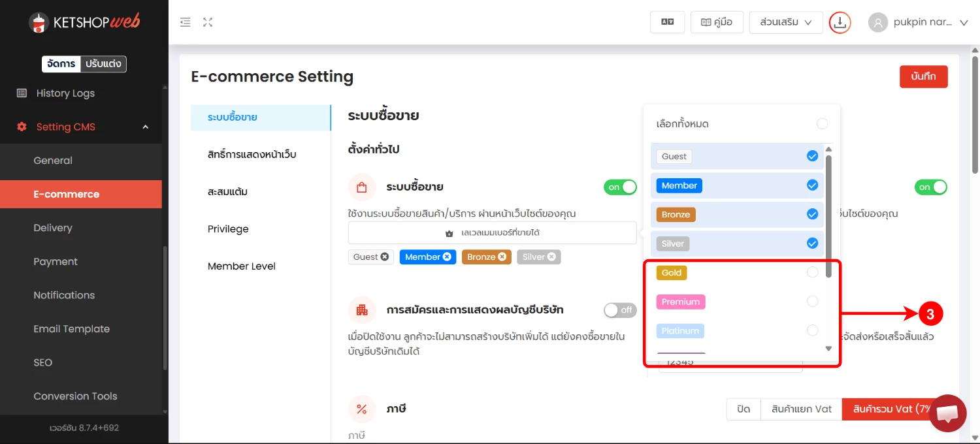The height and width of the screenshot is (444, 980).
Task: Select the สินค้าแยก Vat tax option
Action: pyautogui.click(x=801, y=409)
